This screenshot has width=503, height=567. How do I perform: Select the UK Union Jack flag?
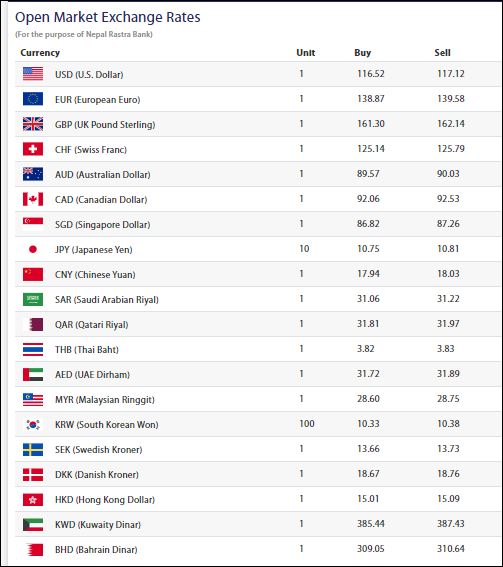click(x=33, y=124)
